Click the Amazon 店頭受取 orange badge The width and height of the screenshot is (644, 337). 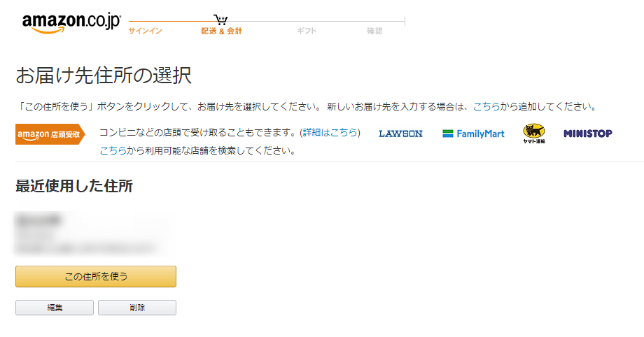50,134
